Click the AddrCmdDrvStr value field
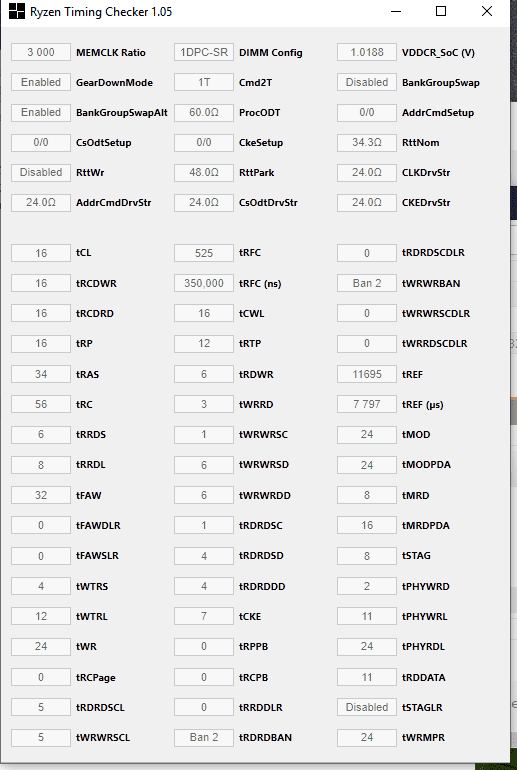 point(41,202)
